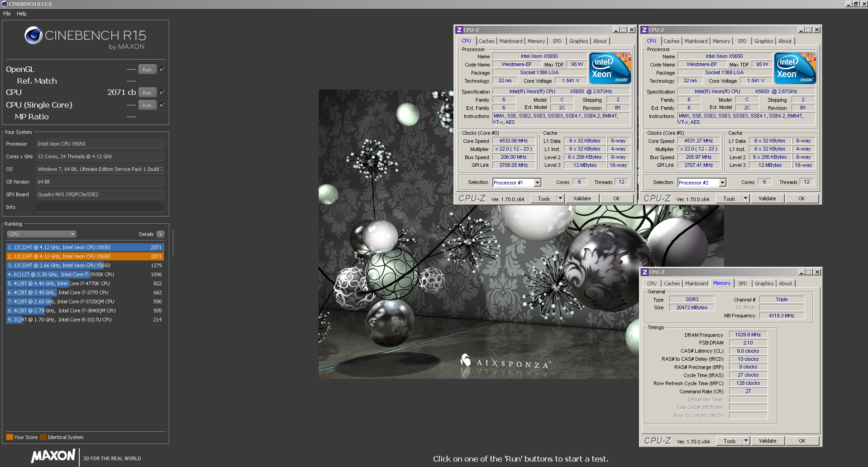This screenshot has width=868, height=467.
Task: Open Caches tab in first CPU-Z window
Action: tap(486, 41)
